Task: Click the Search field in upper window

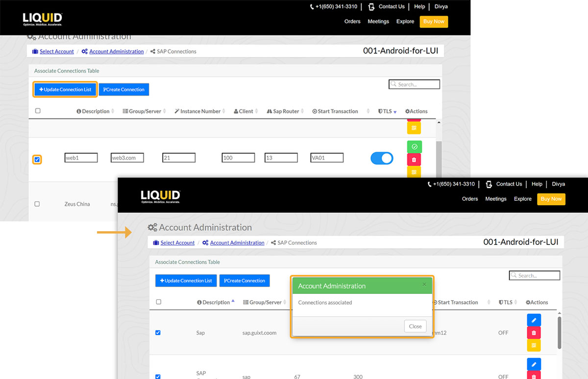Action: [415, 84]
